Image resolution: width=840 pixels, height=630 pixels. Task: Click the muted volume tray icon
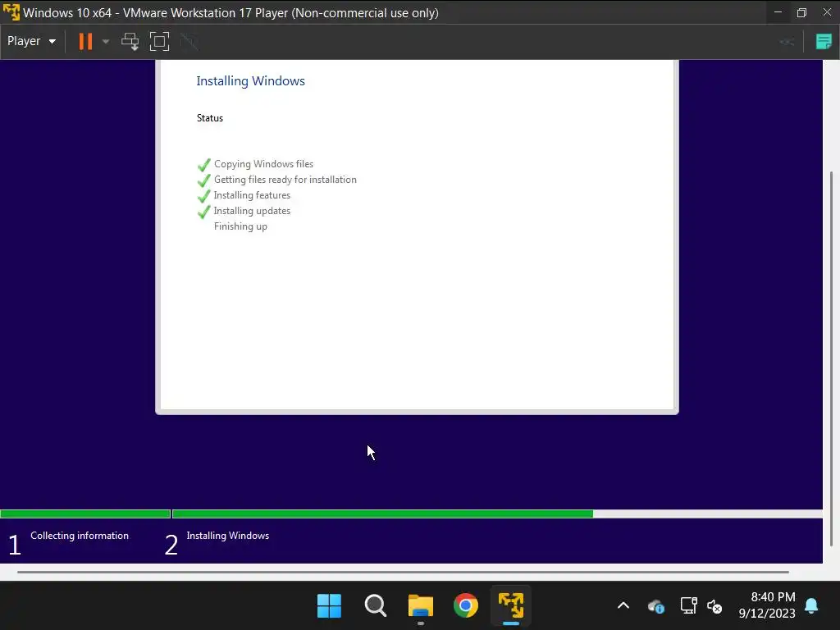pos(714,606)
